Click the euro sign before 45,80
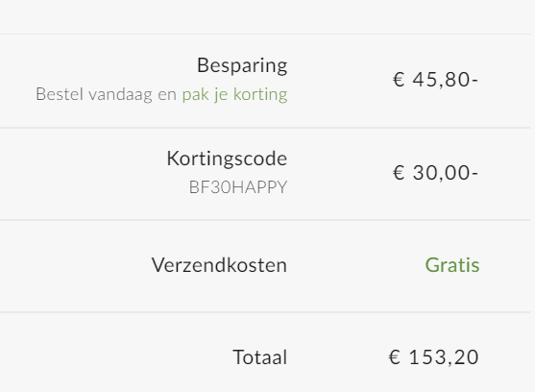The height and width of the screenshot is (392, 535). (399, 80)
